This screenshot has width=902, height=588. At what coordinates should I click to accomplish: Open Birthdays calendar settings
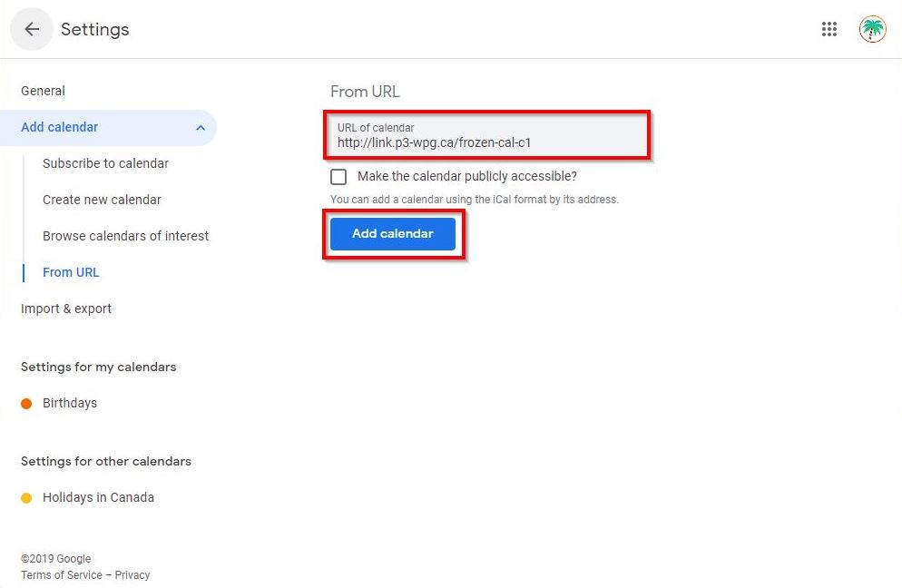click(x=70, y=403)
